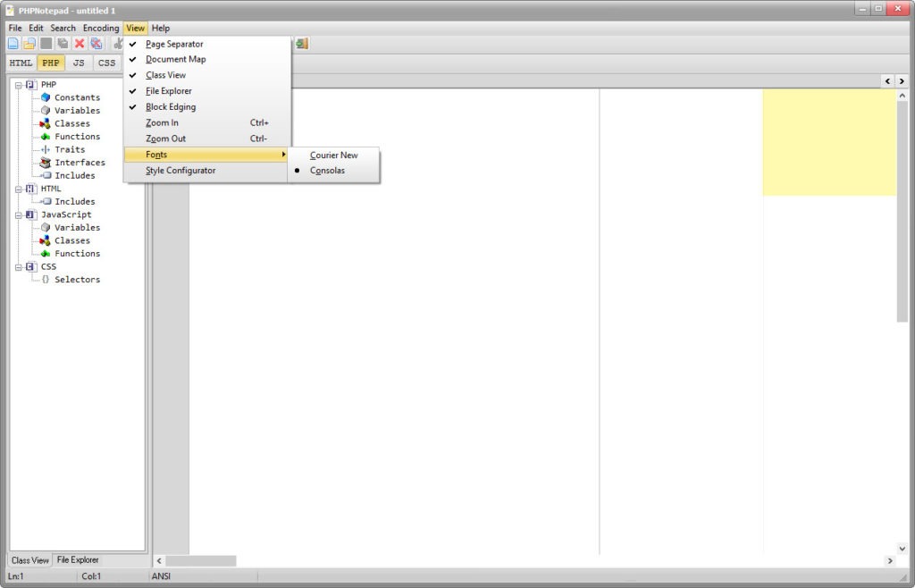
Task: Open the Encoding menu
Action: [x=101, y=28]
